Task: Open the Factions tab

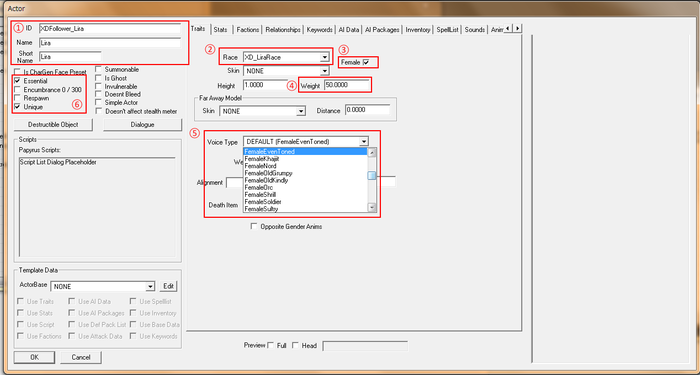Action: tap(248, 29)
